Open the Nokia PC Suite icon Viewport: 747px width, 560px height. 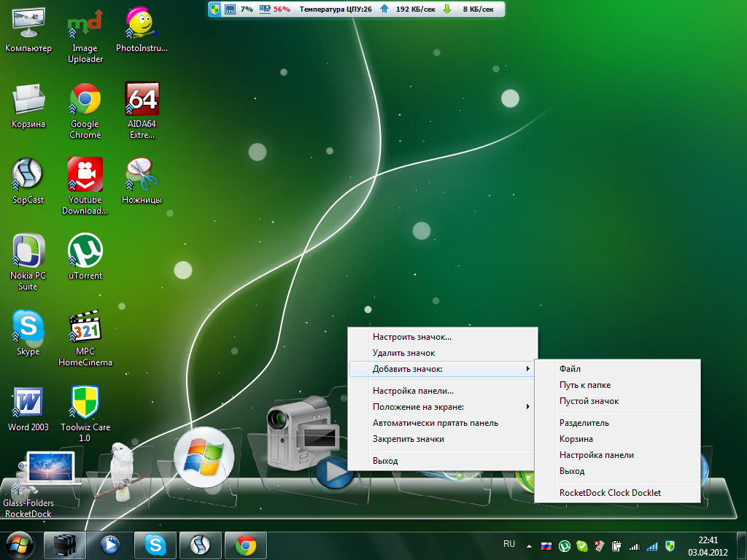28,252
